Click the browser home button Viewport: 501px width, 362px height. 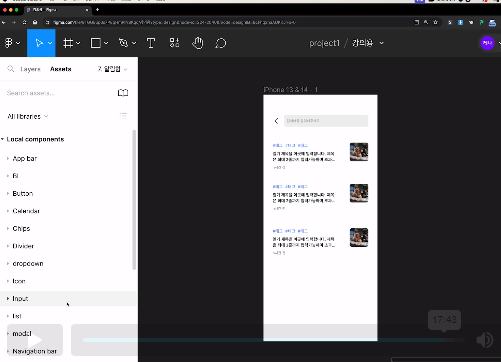(35, 22)
